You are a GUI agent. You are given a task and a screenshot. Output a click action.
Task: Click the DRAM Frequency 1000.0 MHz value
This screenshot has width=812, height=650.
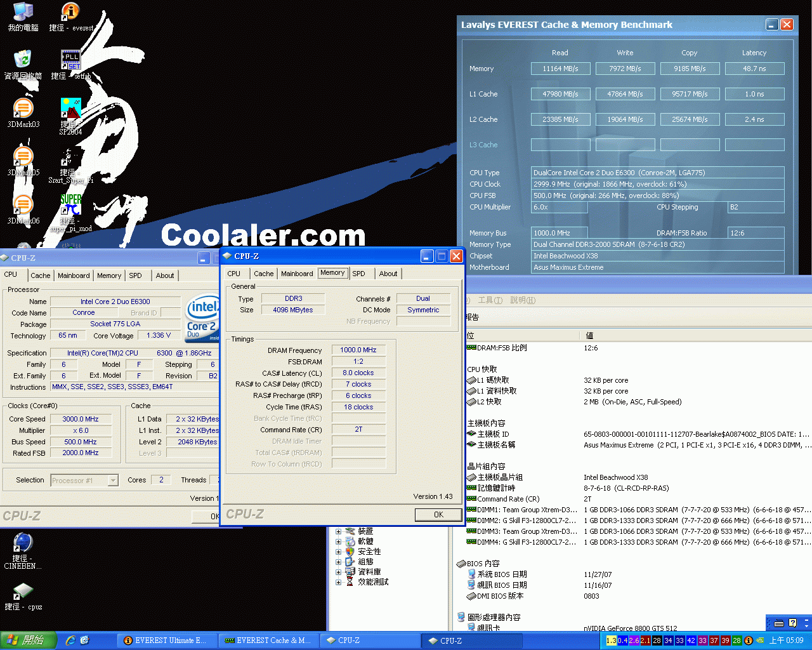[358, 350]
